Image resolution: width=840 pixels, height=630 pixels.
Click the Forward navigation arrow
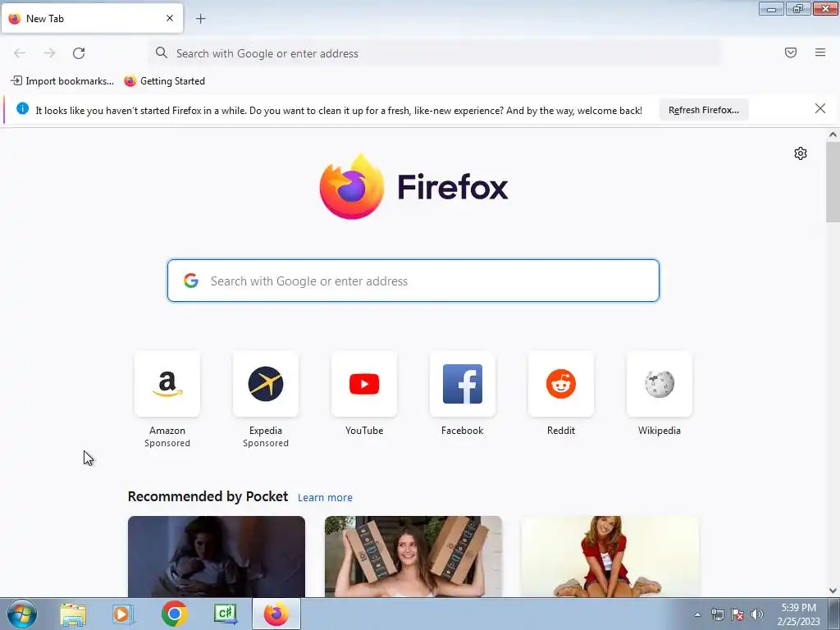click(49, 53)
